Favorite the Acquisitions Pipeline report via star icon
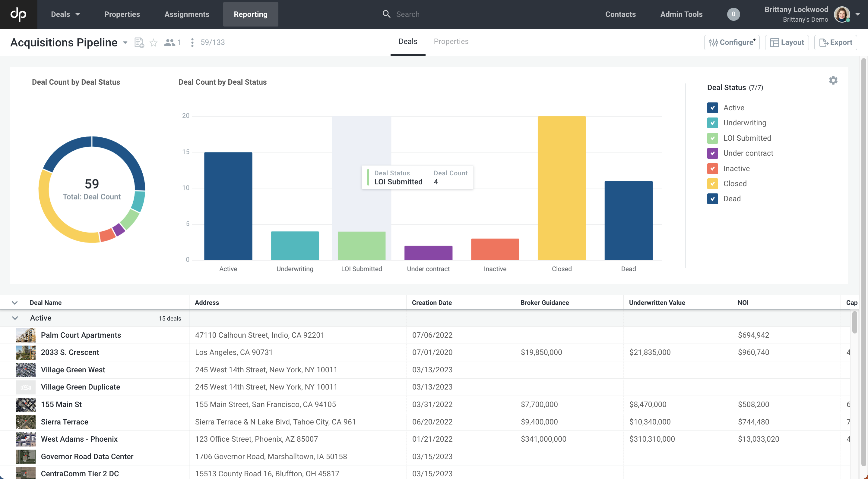Viewport: 868px width, 479px height. [153, 42]
